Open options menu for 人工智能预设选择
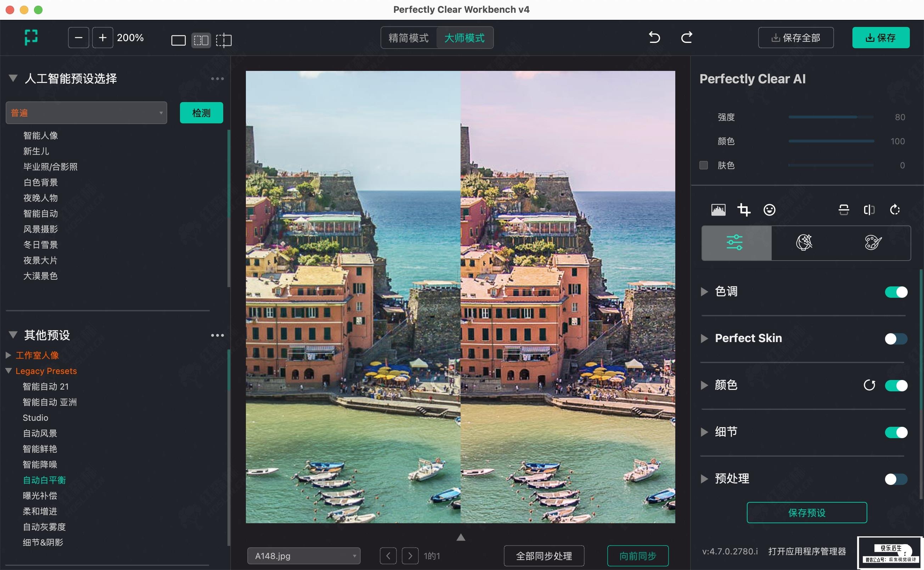924x570 pixels. pos(217,79)
